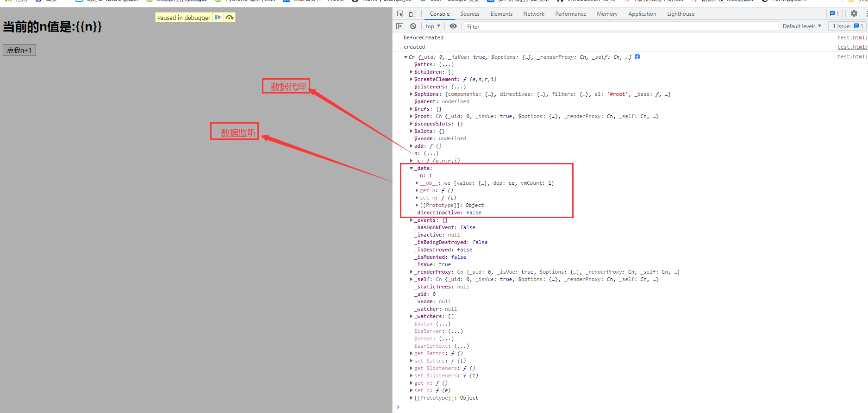Viewport: 868px width, 413px height.
Task: Expand set n: f (t) entry
Action: (x=417, y=198)
